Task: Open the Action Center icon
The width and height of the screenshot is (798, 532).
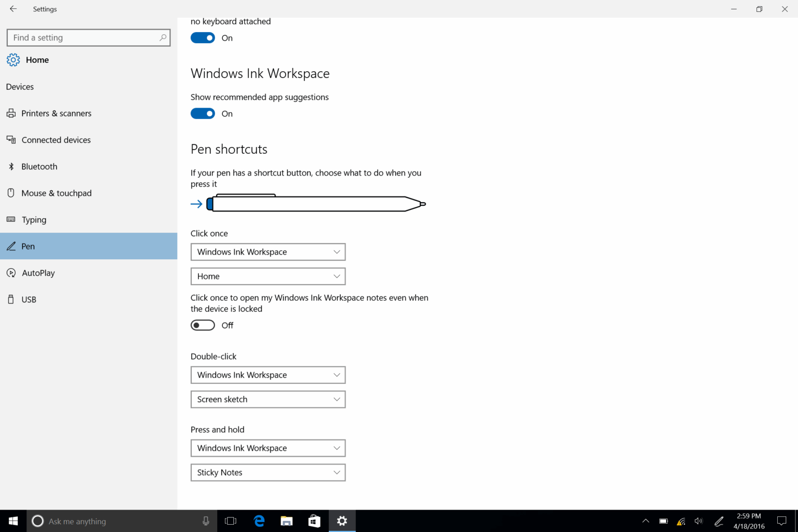Action: click(x=782, y=521)
